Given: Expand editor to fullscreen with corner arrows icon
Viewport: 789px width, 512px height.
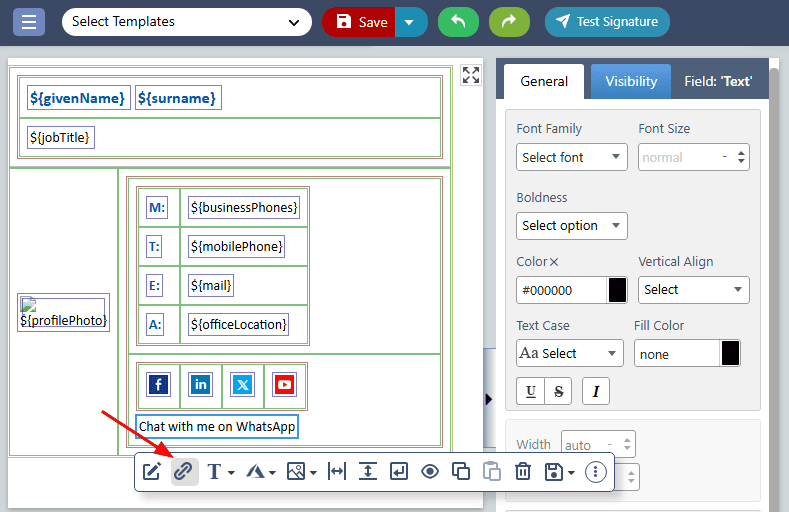Looking at the screenshot, I should (x=471, y=75).
